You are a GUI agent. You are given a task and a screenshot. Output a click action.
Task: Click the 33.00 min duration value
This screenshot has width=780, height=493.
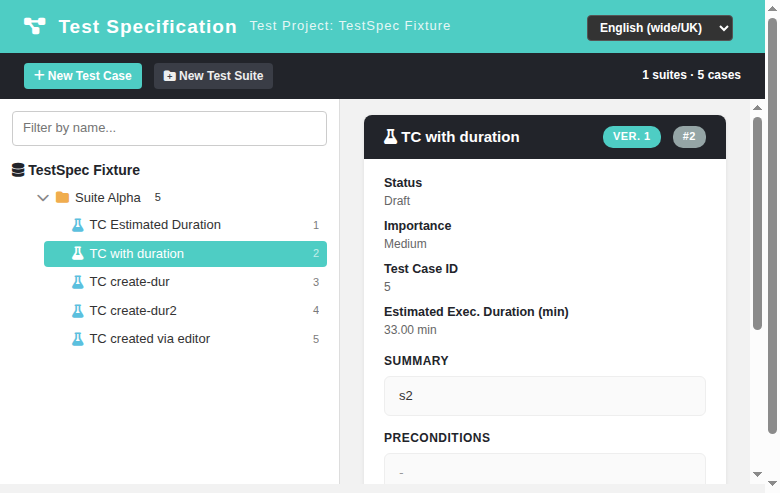410,330
